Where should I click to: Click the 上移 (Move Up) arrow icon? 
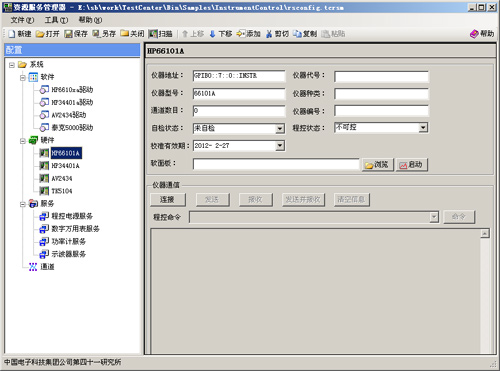(x=185, y=34)
